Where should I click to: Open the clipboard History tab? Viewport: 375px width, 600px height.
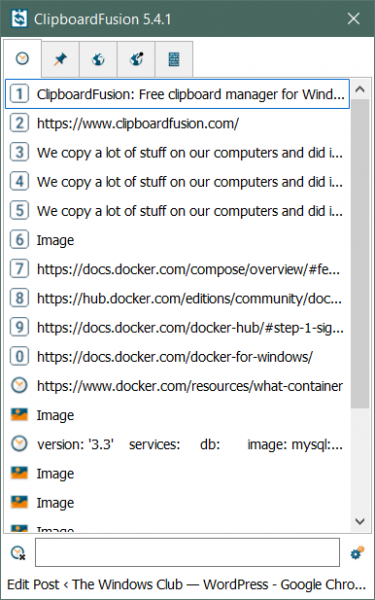coord(22,59)
